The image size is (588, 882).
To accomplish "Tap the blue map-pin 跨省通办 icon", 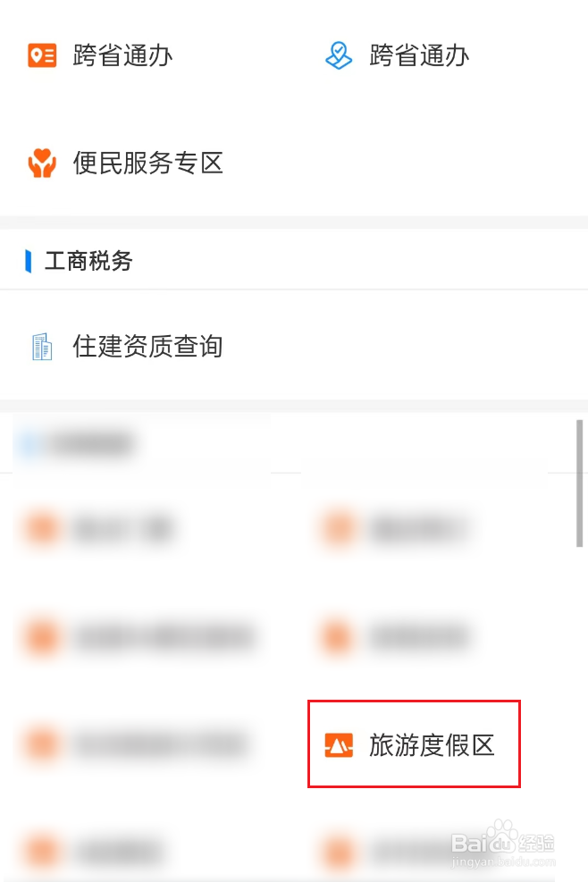I will point(339,55).
